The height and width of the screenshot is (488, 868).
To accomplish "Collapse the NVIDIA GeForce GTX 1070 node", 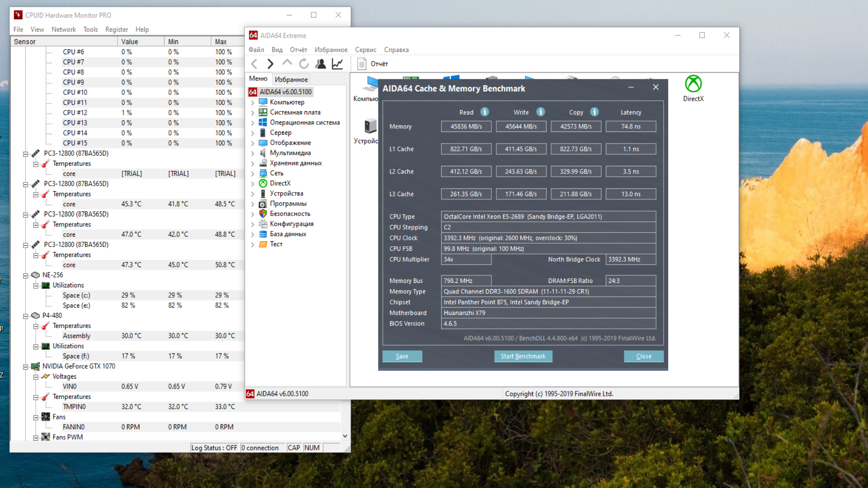I will (x=26, y=366).
